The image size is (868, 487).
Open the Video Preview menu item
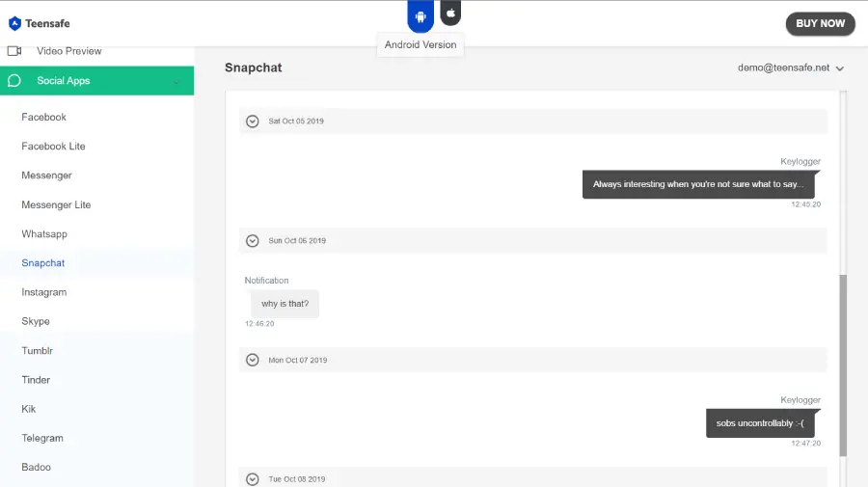[69, 51]
